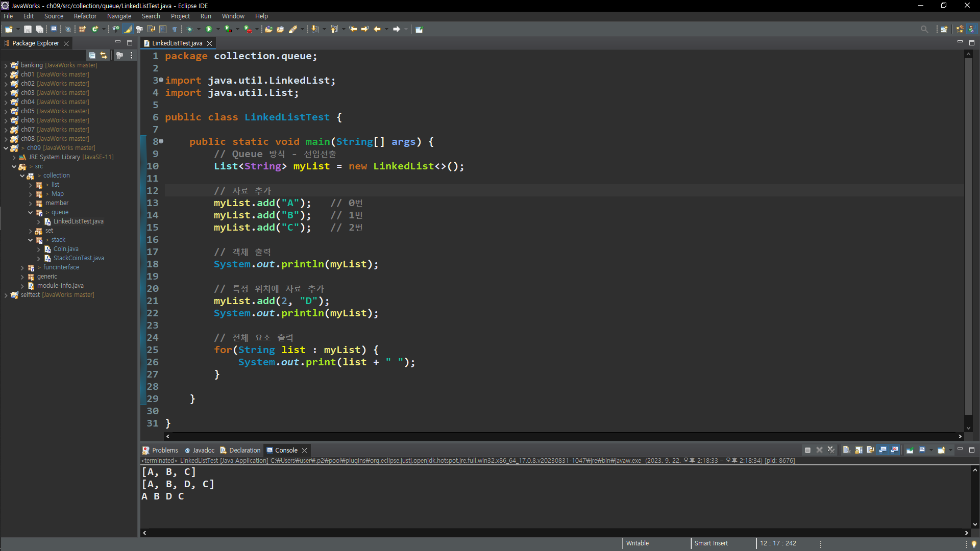Click the toolbar Search magnifier icon
The height and width of the screenshot is (551, 980).
coord(924,29)
